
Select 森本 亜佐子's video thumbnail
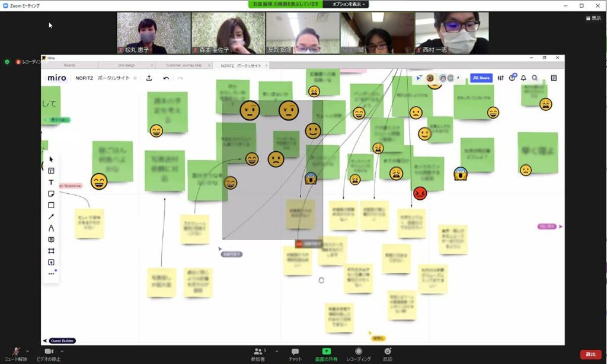[228, 33]
